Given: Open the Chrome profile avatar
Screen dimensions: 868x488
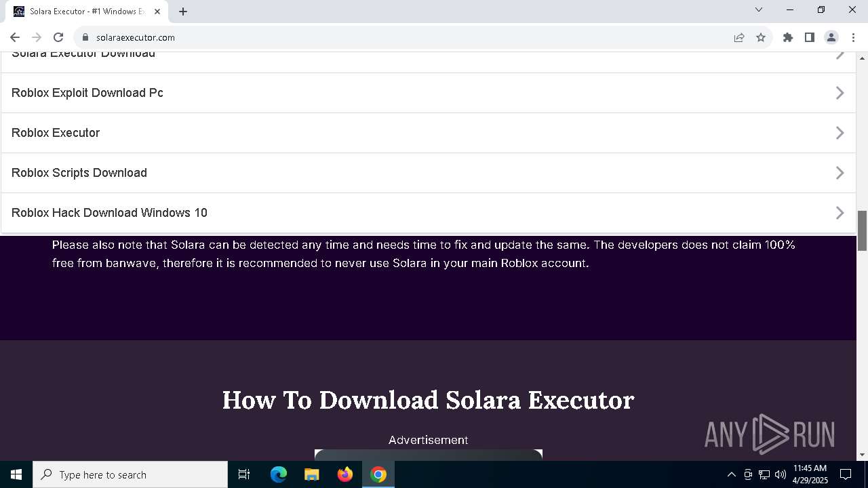Looking at the screenshot, I should click(831, 37).
